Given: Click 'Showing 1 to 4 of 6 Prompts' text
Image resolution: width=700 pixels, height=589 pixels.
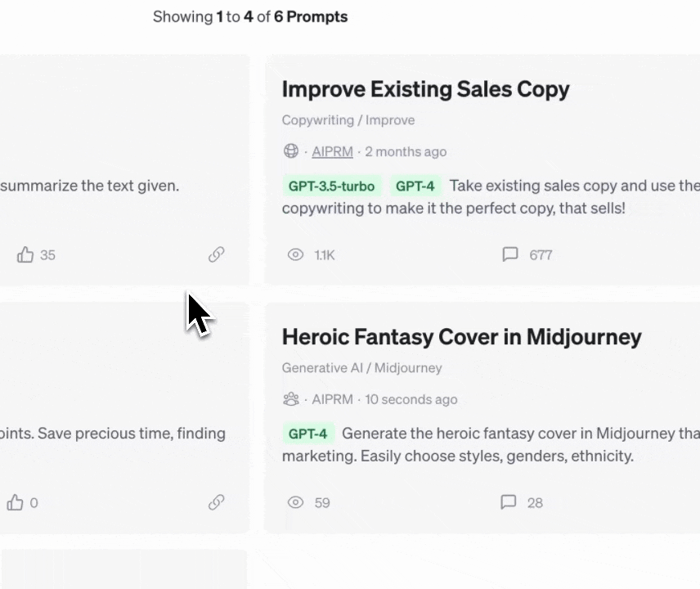Looking at the screenshot, I should [x=250, y=16].
